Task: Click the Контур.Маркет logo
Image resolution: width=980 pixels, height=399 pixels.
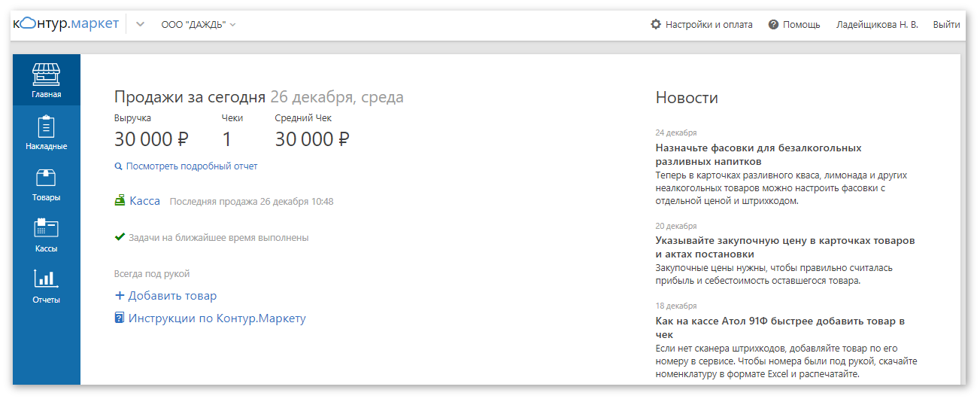Action: pos(66,24)
